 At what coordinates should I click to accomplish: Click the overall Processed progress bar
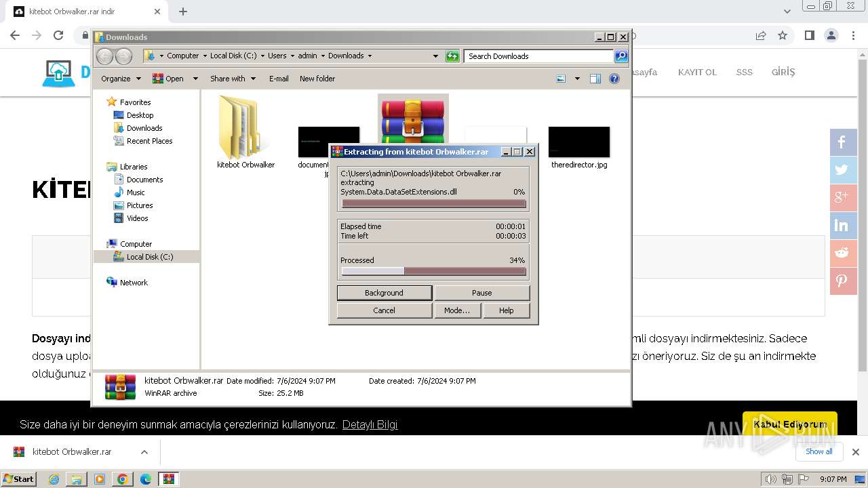(434, 271)
